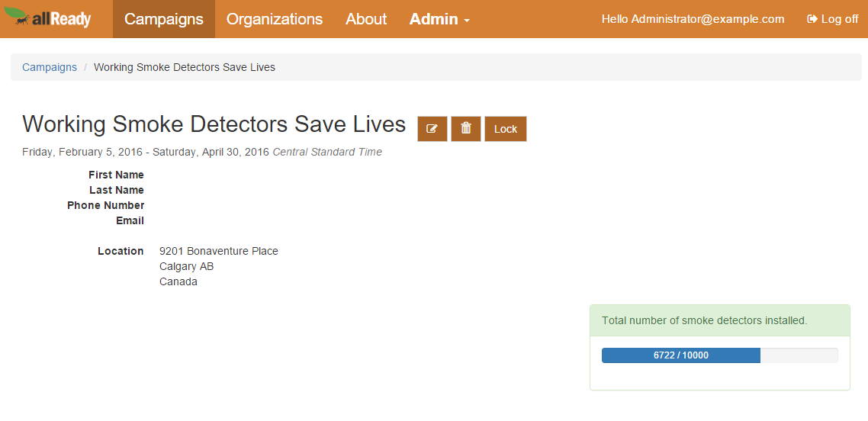Click the trash delete campaign icon
Screen dimensions: 868x421
coord(466,129)
